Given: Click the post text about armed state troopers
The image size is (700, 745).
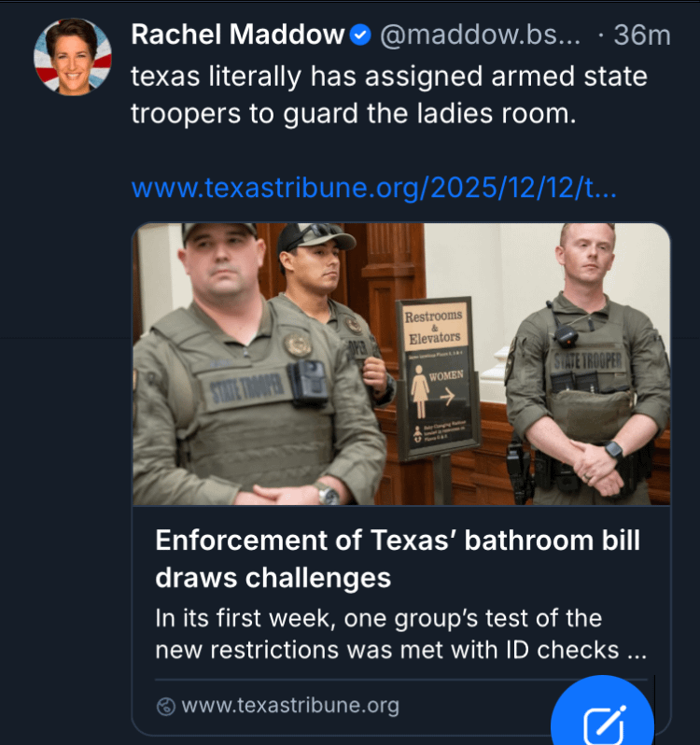Looking at the screenshot, I should [x=389, y=95].
